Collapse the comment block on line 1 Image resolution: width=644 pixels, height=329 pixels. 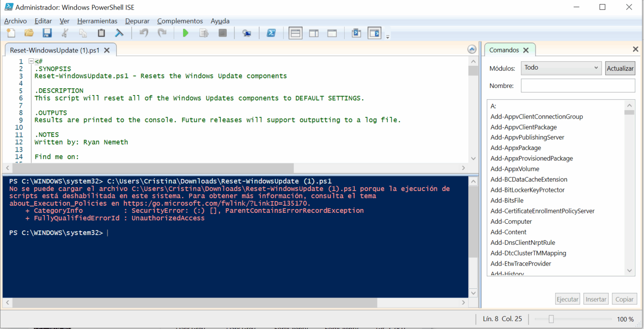tap(31, 61)
